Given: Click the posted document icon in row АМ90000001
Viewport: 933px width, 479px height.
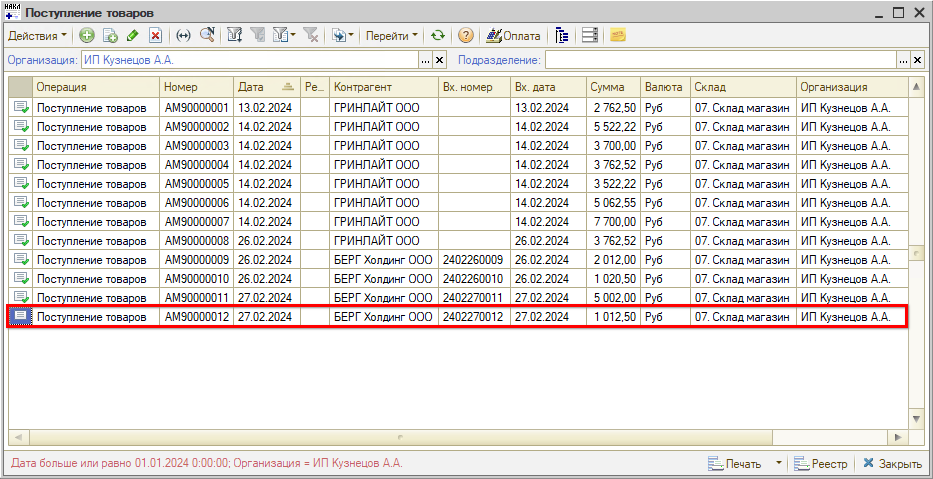Looking at the screenshot, I should (21, 108).
